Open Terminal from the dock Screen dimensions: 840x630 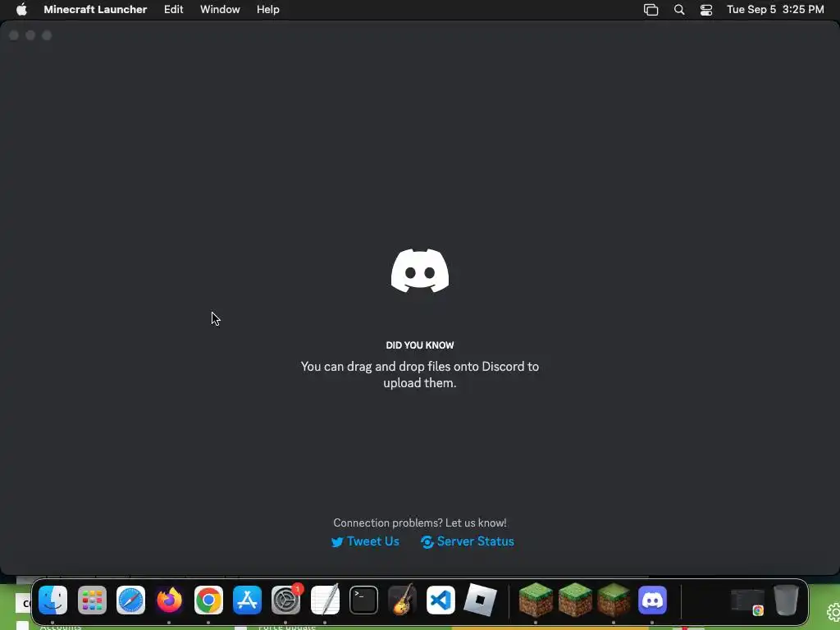pyautogui.click(x=363, y=600)
